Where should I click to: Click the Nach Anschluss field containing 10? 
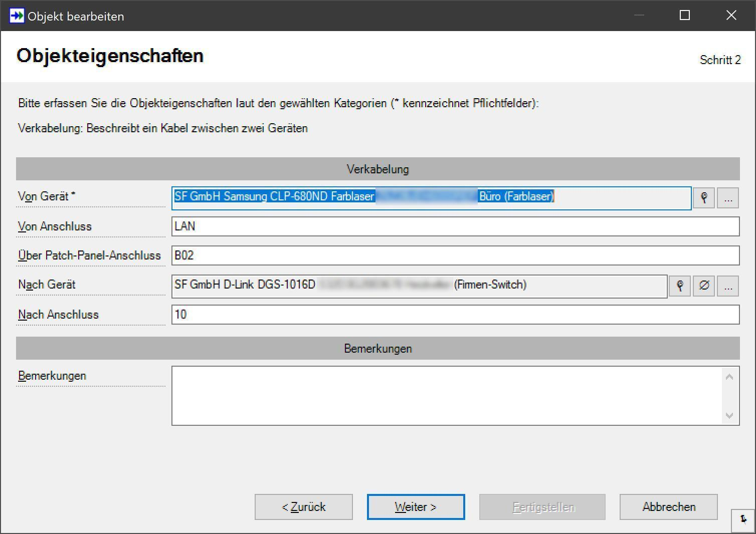[x=455, y=315]
